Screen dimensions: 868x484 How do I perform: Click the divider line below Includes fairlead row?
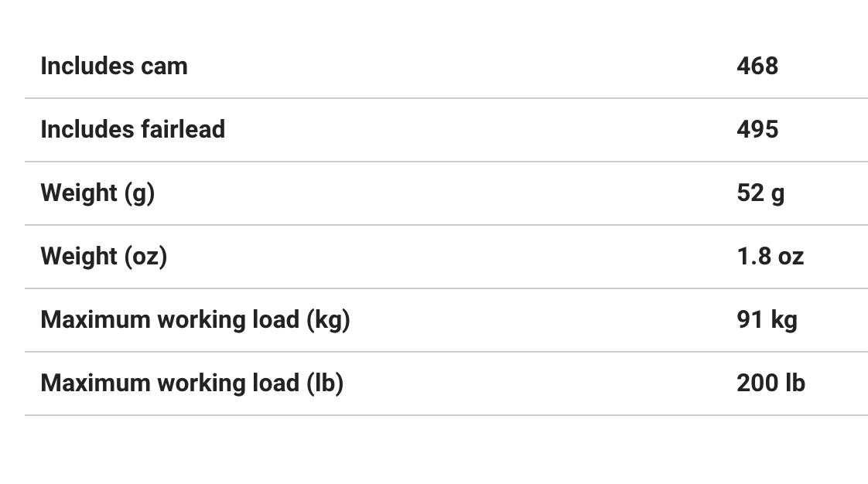446,162
